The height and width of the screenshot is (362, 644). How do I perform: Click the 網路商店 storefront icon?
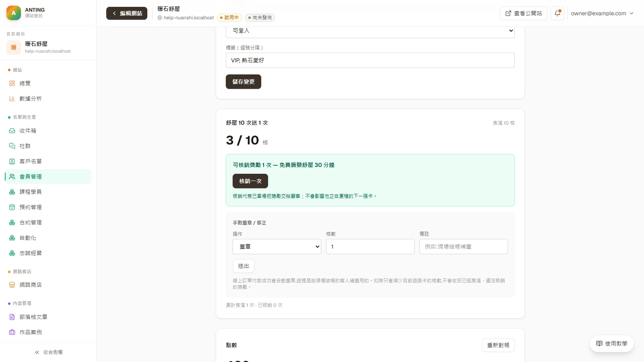(x=12, y=285)
